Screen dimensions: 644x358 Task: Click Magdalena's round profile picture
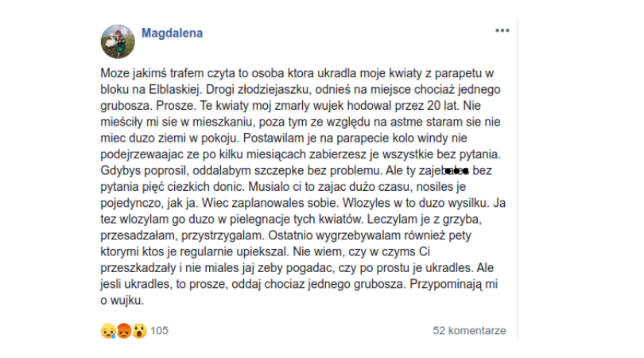click(x=118, y=41)
